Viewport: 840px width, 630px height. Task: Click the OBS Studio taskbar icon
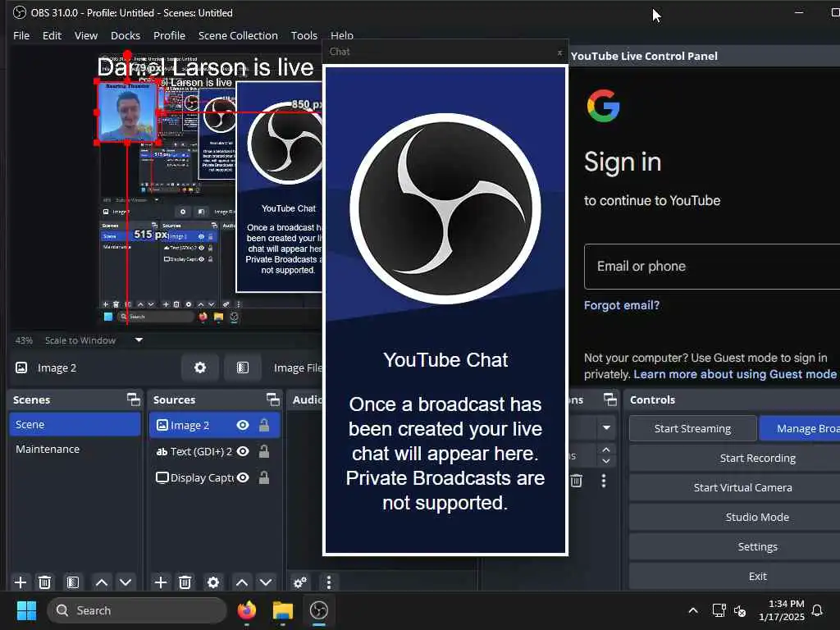[x=319, y=610]
